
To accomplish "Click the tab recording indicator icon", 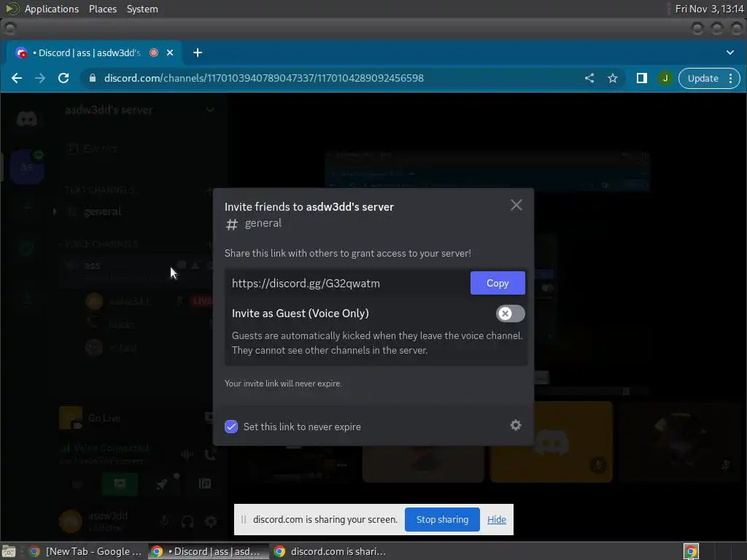I will [153, 52].
